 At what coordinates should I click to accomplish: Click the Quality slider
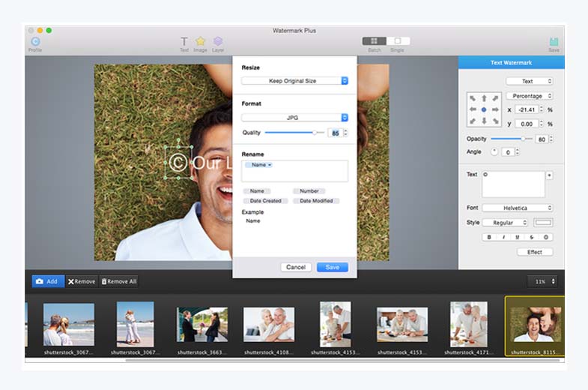(x=291, y=132)
